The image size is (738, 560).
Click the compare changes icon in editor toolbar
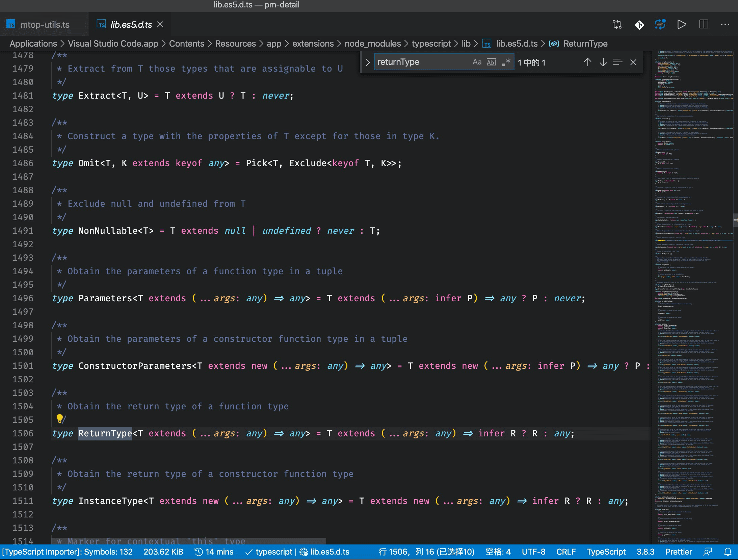tap(617, 24)
